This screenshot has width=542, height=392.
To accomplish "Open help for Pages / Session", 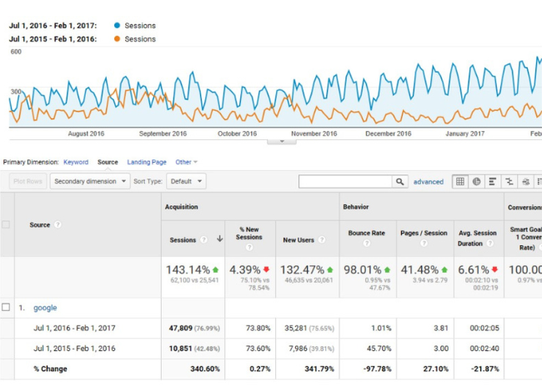I will click(x=424, y=244).
